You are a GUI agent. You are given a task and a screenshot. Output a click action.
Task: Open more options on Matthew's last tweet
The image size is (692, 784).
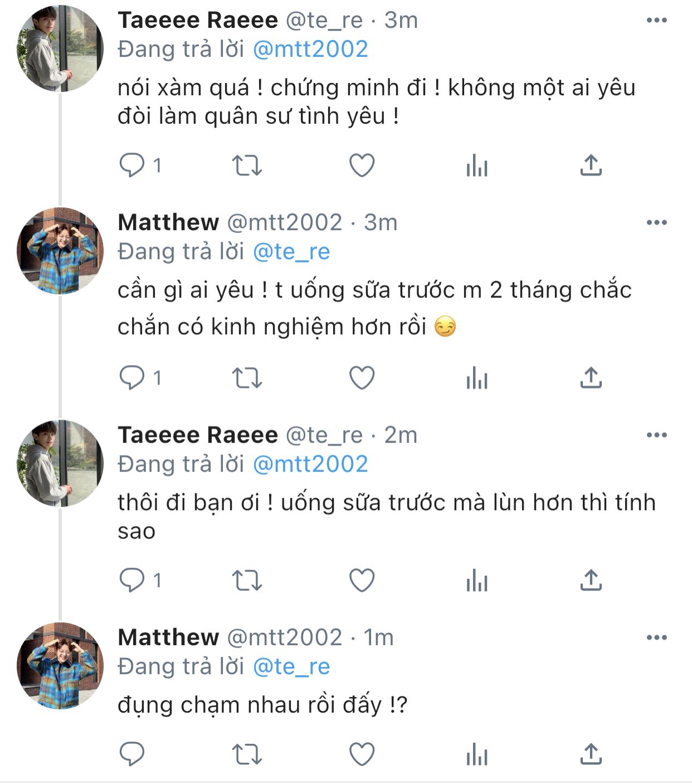(656, 637)
